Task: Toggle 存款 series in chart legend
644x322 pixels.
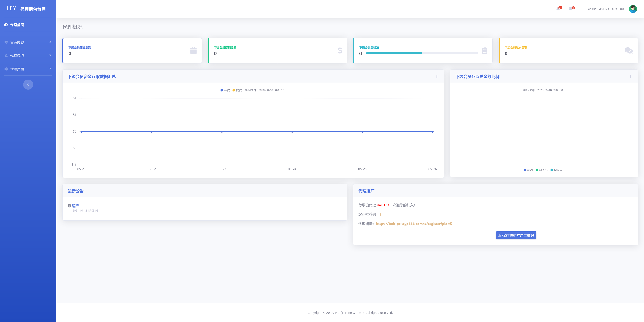Action: tap(225, 90)
